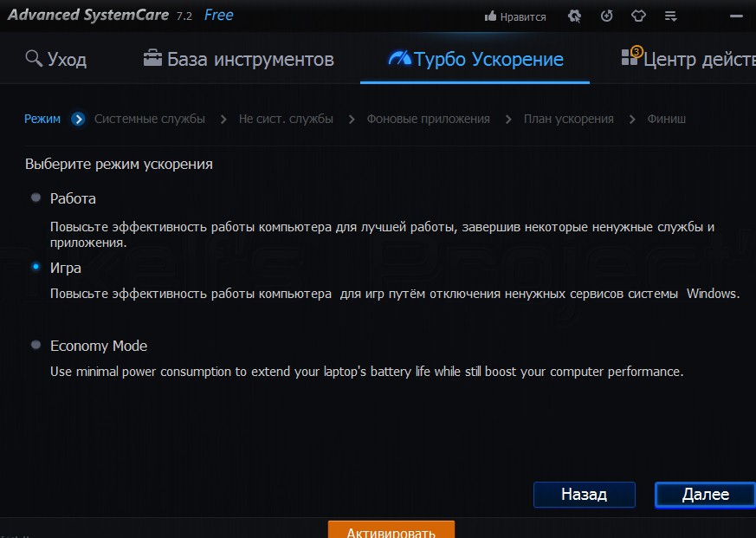Go to the Системные службы step
This screenshot has height=538, width=756.
pyautogui.click(x=150, y=120)
